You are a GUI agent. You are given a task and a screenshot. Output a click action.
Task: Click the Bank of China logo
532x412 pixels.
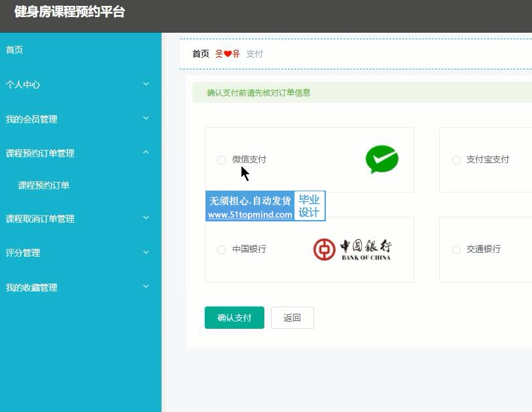click(352, 250)
